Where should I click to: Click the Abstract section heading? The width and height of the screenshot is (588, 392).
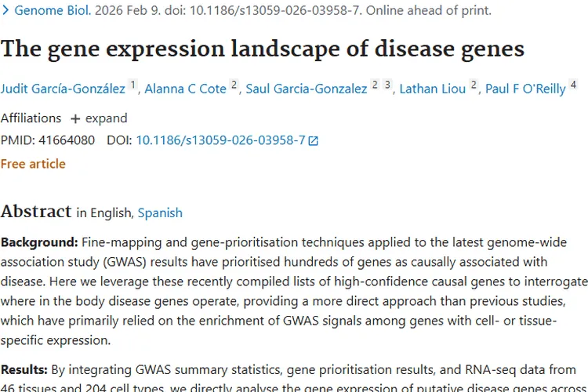(36, 211)
